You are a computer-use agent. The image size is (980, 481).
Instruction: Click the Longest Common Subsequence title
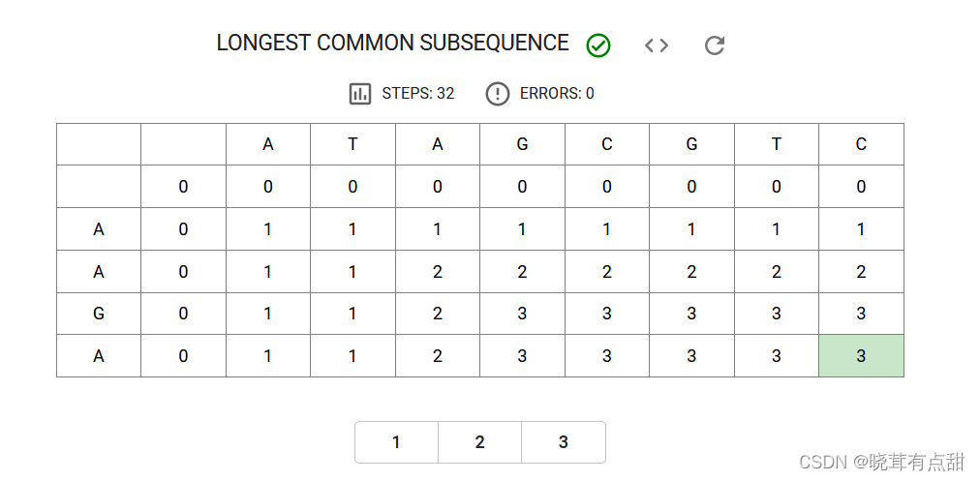[x=392, y=44]
